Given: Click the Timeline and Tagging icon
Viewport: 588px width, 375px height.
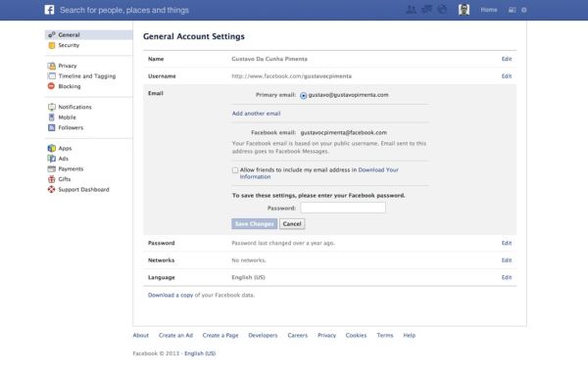Looking at the screenshot, I should (x=52, y=76).
